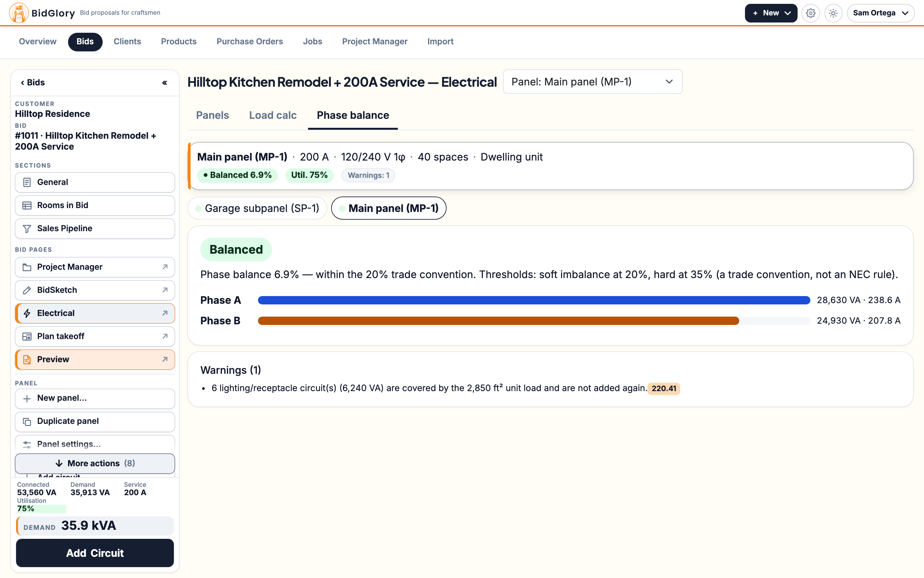Click the BidGlory logo icon

click(x=19, y=13)
